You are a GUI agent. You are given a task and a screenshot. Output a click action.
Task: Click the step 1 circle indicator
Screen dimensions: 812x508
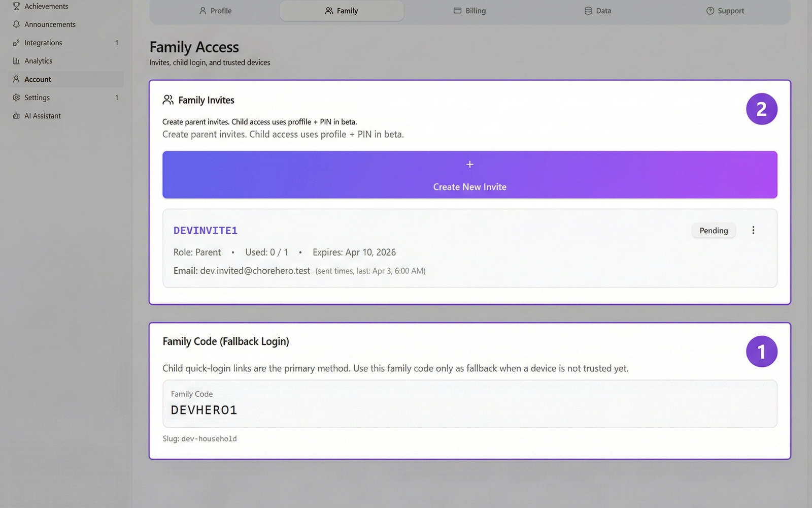(761, 351)
